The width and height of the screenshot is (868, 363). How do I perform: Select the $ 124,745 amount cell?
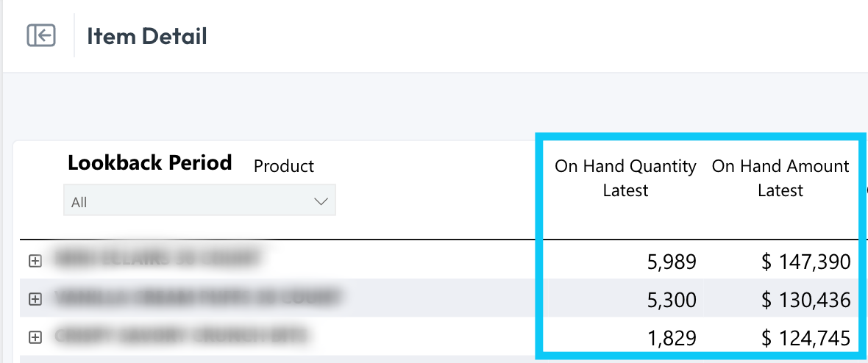point(805,337)
